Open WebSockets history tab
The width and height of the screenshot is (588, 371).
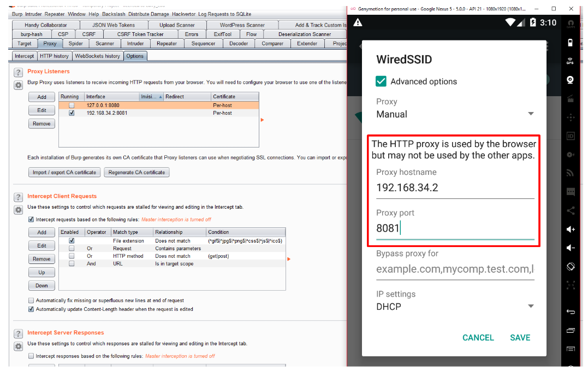point(97,56)
